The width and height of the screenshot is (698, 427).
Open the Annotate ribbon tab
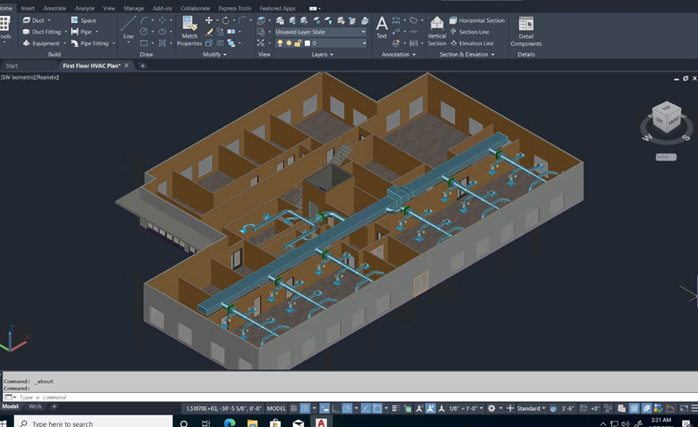tap(55, 8)
